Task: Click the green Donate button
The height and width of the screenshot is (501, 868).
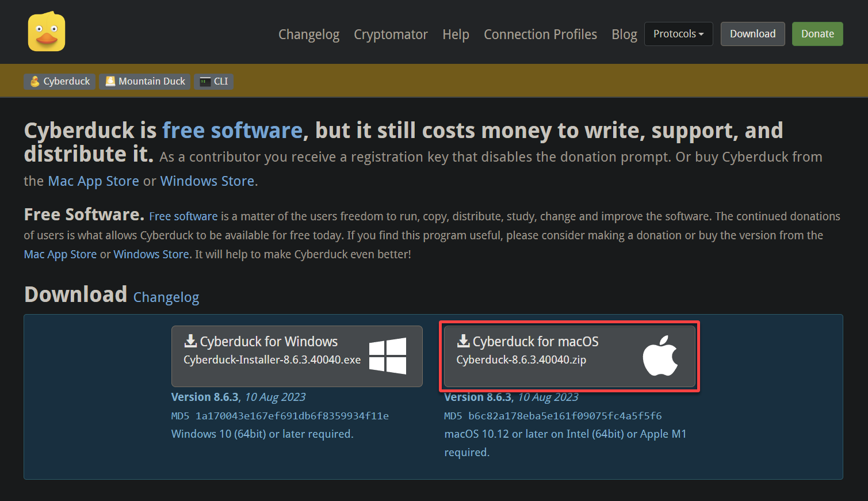Action: [x=817, y=34]
